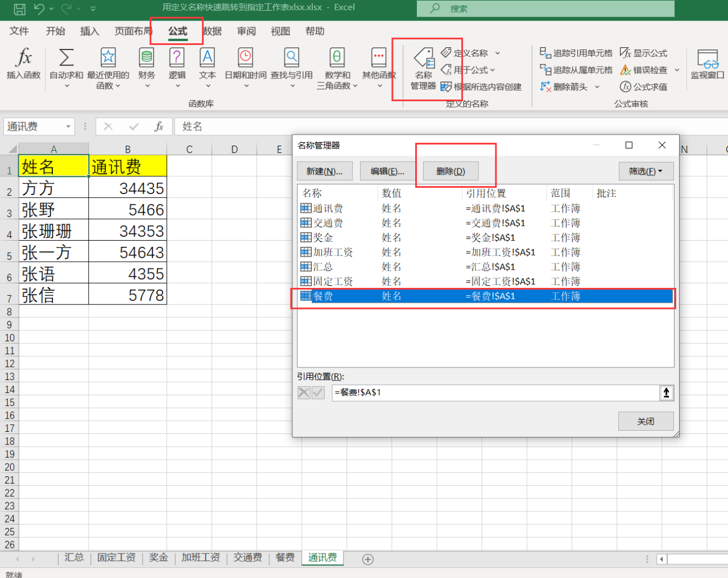Switch to the 汇总 sheet tab
Image resolution: width=728 pixels, height=578 pixels.
pos(74,558)
